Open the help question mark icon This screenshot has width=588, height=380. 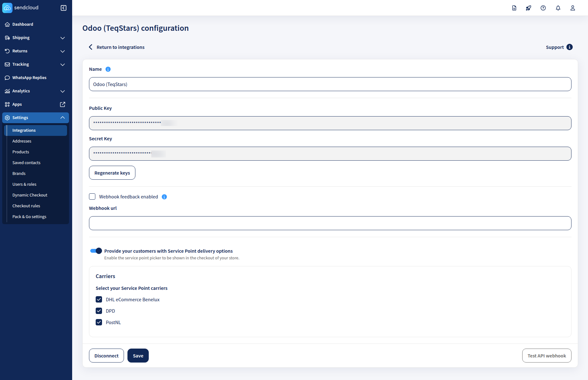tap(543, 8)
